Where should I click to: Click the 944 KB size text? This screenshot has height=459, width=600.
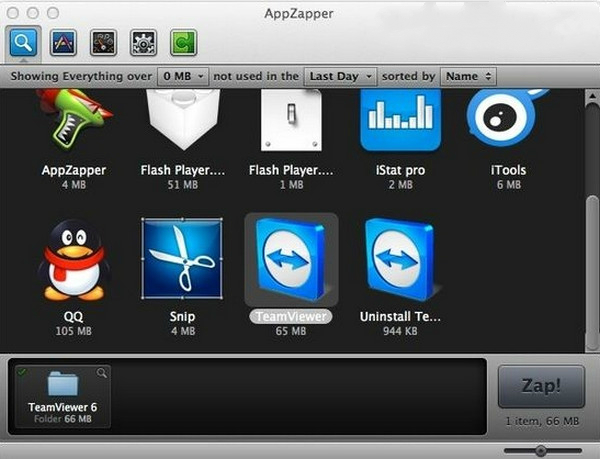click(400, 331)
